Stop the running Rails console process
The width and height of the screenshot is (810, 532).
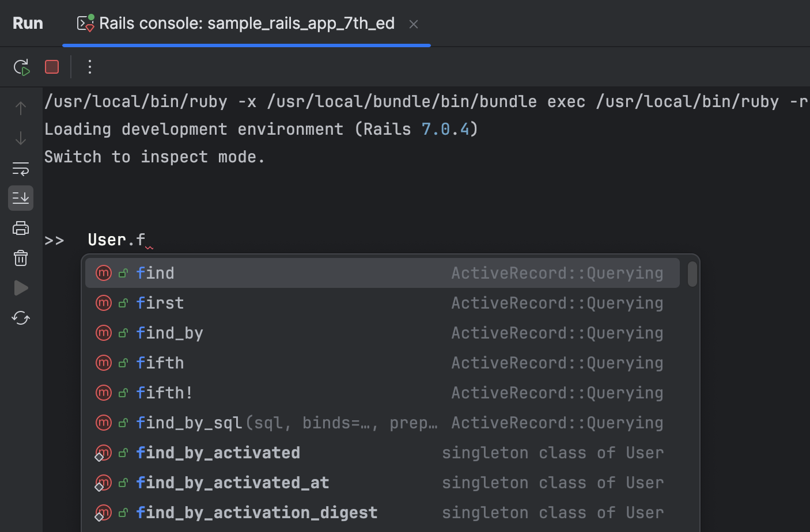pos(52,67)
